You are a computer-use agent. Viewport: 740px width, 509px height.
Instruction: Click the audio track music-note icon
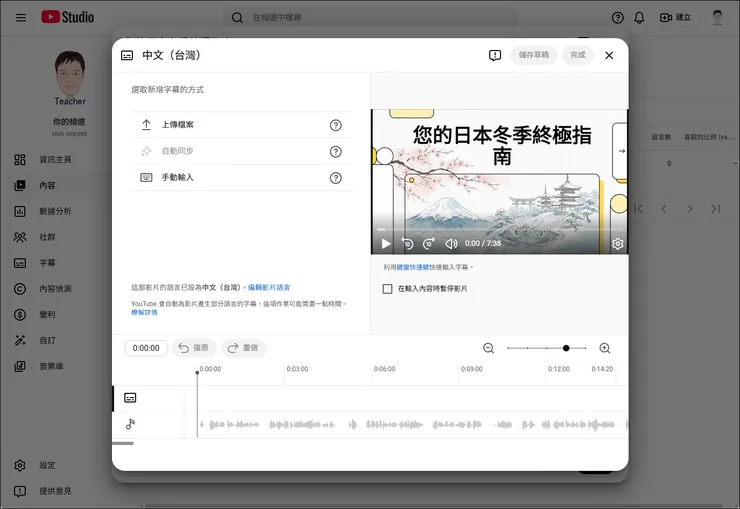coord(130,424)
